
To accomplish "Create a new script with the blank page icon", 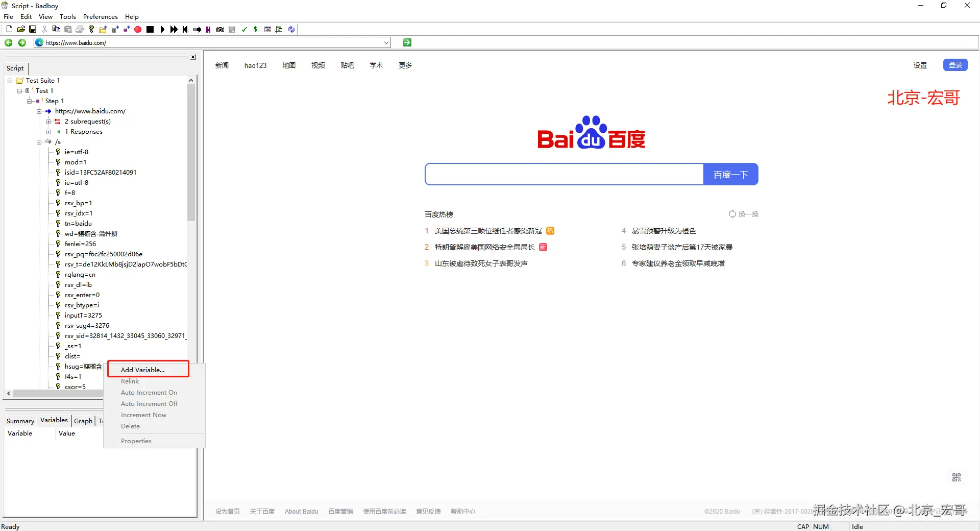I will coord(9,30).
